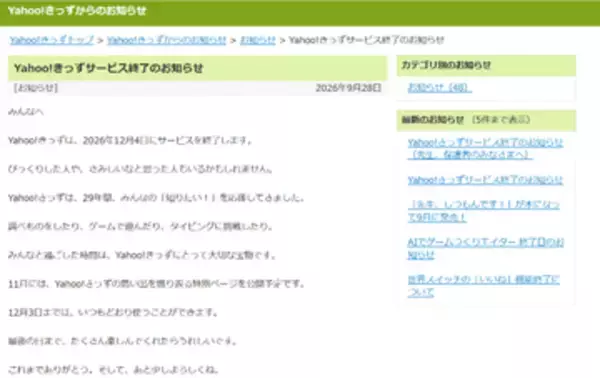Viewport: 600px width, 378px height.
Task: Click the sentence mentioning 2026年12月4日
Action: point(130,140)
